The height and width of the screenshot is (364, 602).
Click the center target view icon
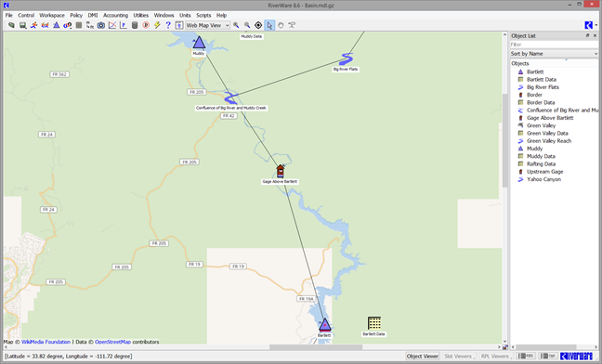tap(258, 25)
